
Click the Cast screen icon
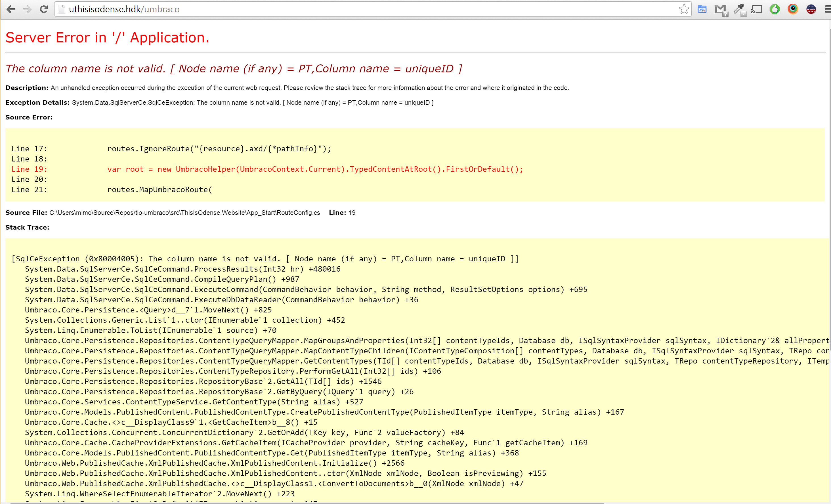click(x=757, y=9)
